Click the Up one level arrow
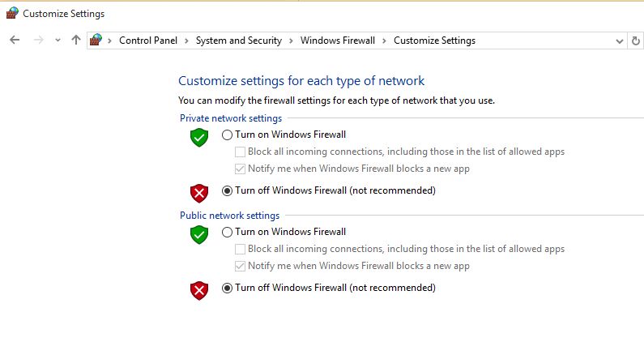This screenshot has height=359, width=644. (x=75, y=40)
